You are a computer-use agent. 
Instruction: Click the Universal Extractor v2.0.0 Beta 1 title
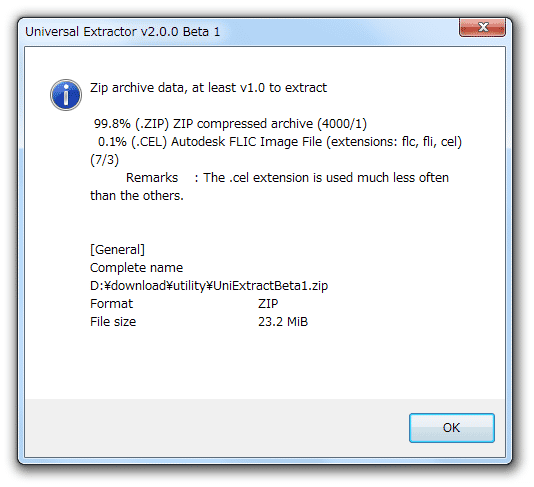pos(123,32)
